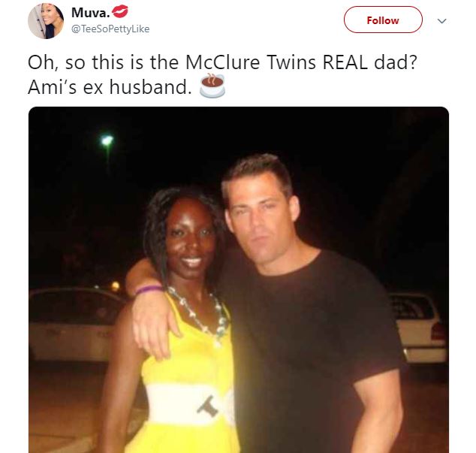This screenshot has width=476, height=453.
Task: Click the "Oh, so this is" tweet line
Action: [222, 62]
